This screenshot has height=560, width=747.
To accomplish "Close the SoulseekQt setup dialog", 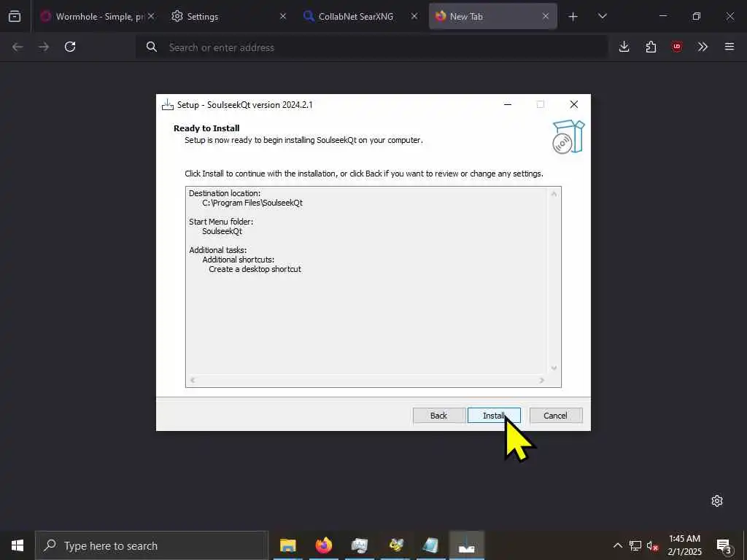I will (x=574, y=104).
